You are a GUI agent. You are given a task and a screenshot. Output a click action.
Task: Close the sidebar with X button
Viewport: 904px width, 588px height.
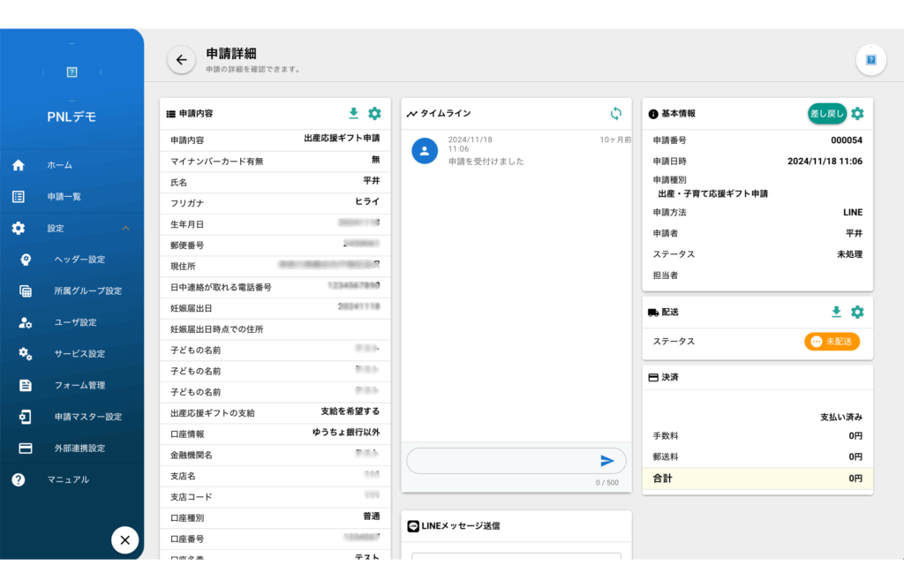pyautogui.click(x=124, y=540)
